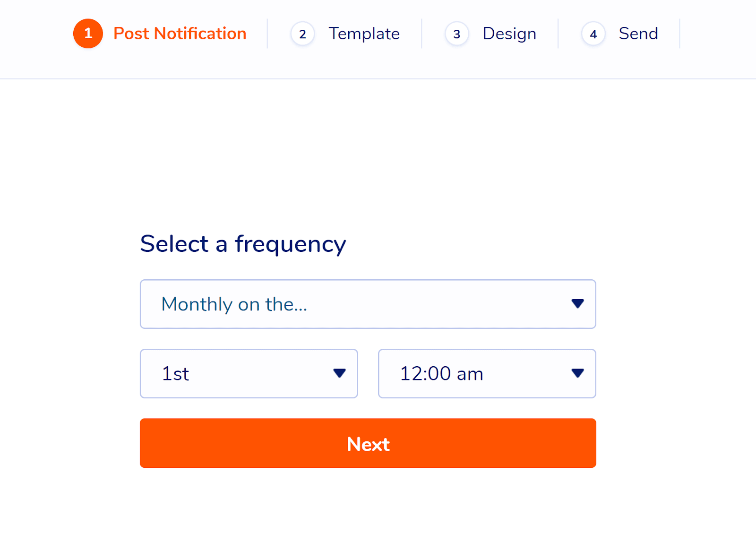
Task: Click the divider after Post Notification
Action: tap(267, 34)
